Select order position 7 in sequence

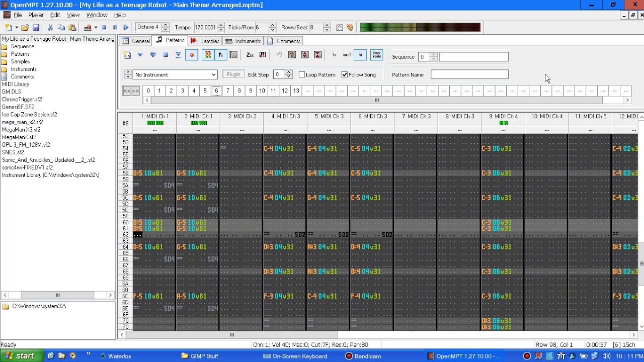pyautogui.click(x=228, y=91)
